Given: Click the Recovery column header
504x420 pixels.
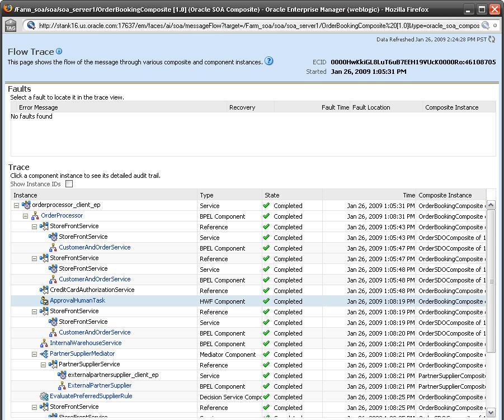Looking at the screenshot, I should coord(251,107).
